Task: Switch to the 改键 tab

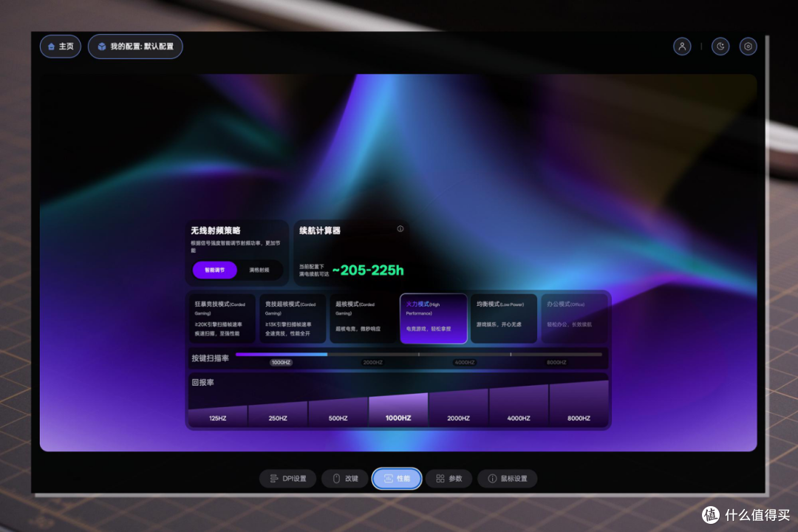Action: (345, 479)
